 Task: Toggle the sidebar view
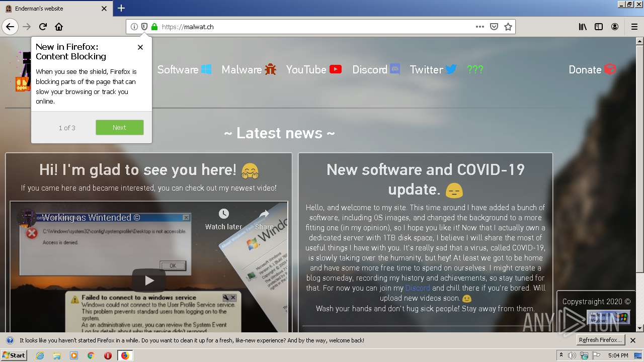click(x=599, y=27)
